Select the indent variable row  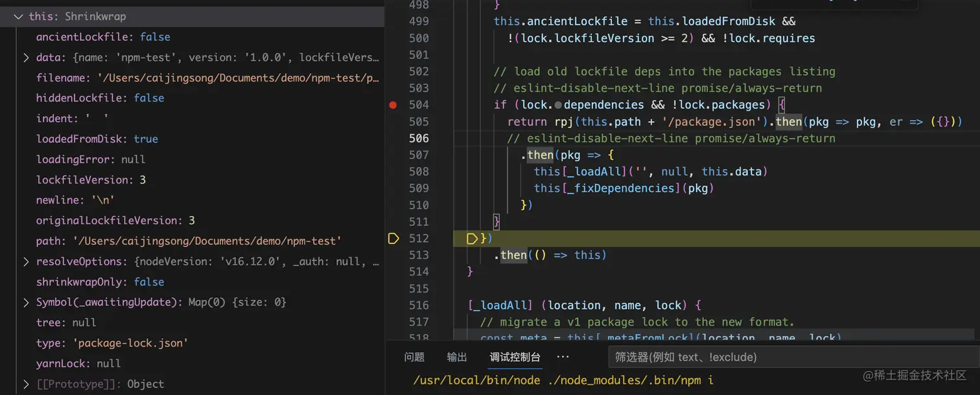click(192, 119)
